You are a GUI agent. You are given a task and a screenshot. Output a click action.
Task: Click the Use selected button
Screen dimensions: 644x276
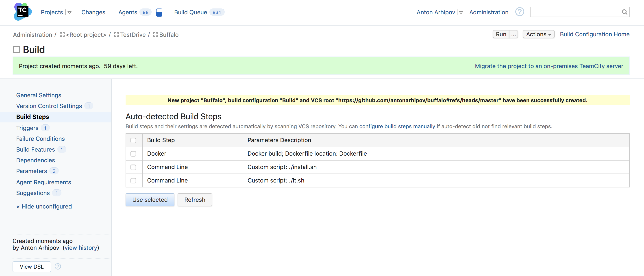pyautogui.click(x=150, y=200)
